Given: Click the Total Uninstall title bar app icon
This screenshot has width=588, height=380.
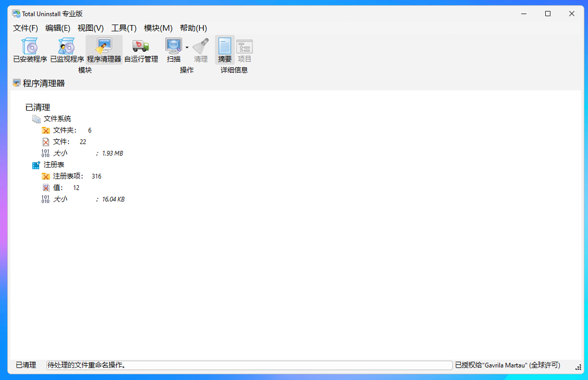Looking at the screenshot, I should coord(16,14).
